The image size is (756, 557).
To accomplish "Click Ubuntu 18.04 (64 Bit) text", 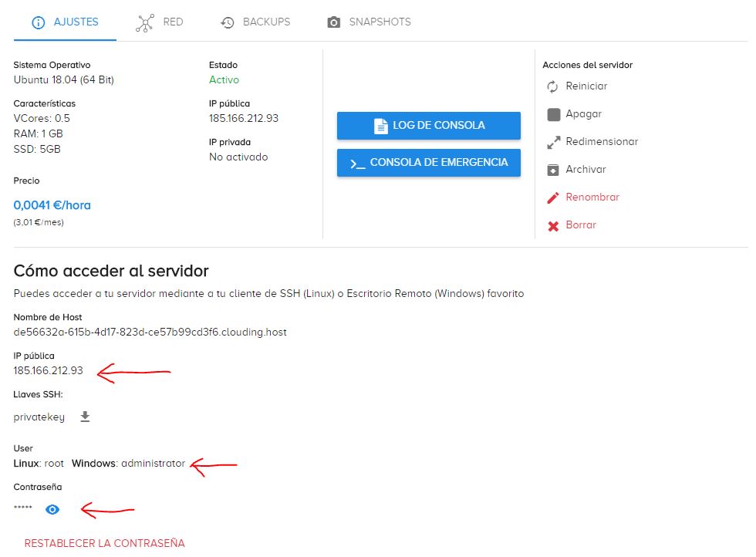I will [x=63, y=80].
